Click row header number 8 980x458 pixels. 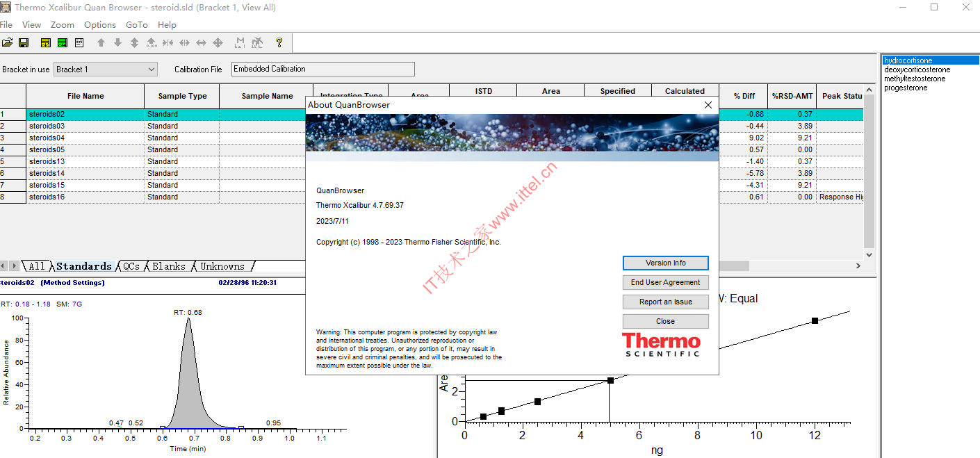click(x=13, y=197)
